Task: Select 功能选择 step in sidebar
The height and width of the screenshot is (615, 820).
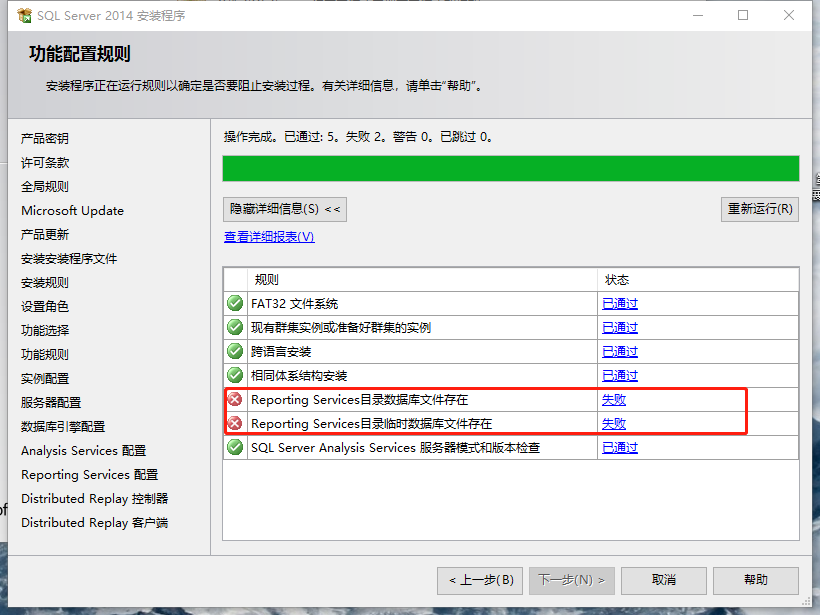Action: (45, 331)
